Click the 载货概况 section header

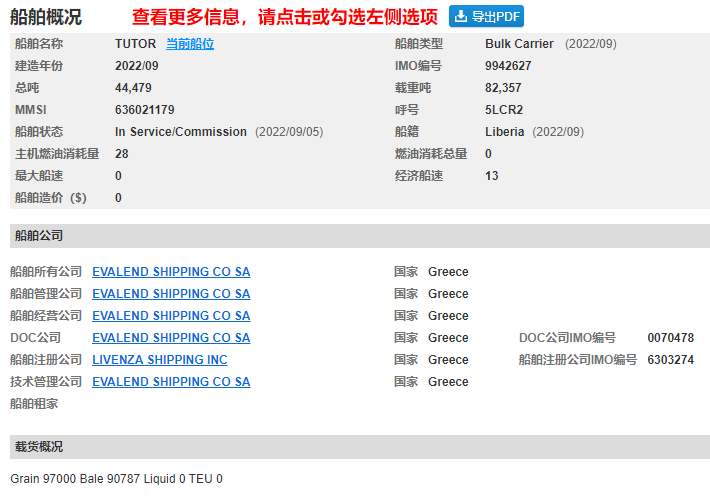click(x=39, y=447)
